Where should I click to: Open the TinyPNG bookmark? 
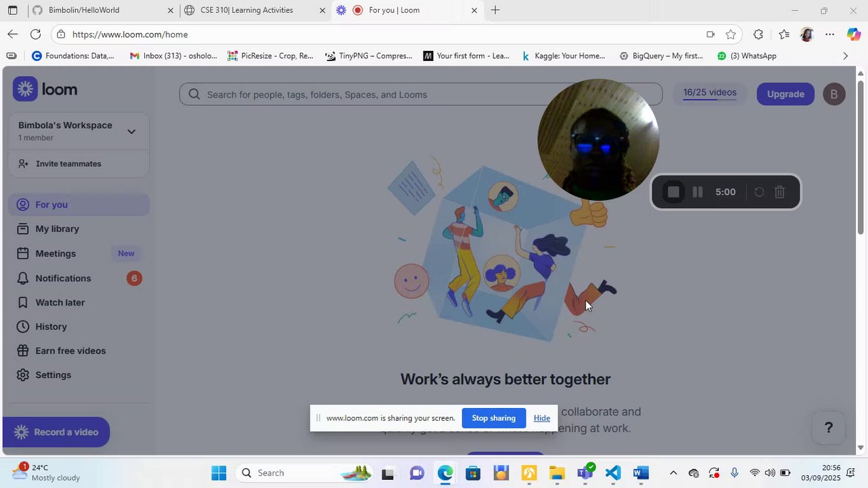[369, 56]
